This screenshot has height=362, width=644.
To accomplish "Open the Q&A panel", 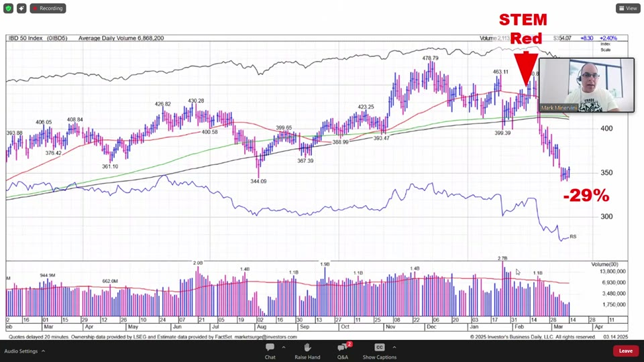I will coord(343,351).
